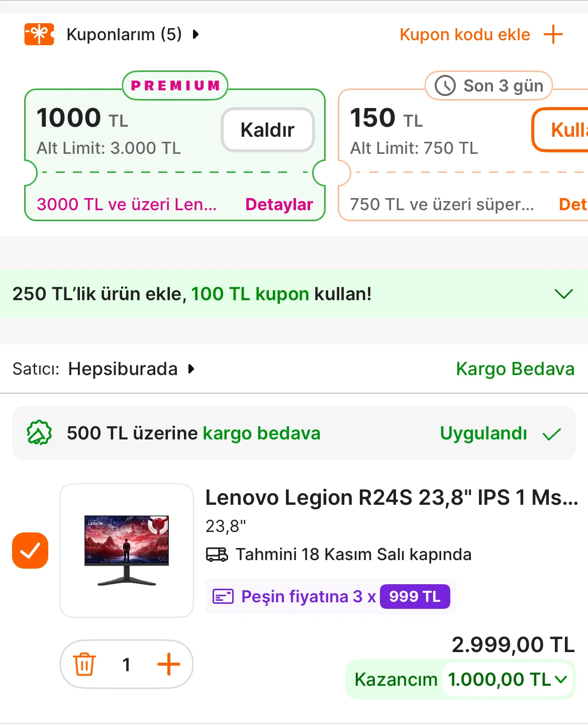Viewport: 588px width, 726px height.
Task: Delete item using the trash can icon
Action: 84,664
